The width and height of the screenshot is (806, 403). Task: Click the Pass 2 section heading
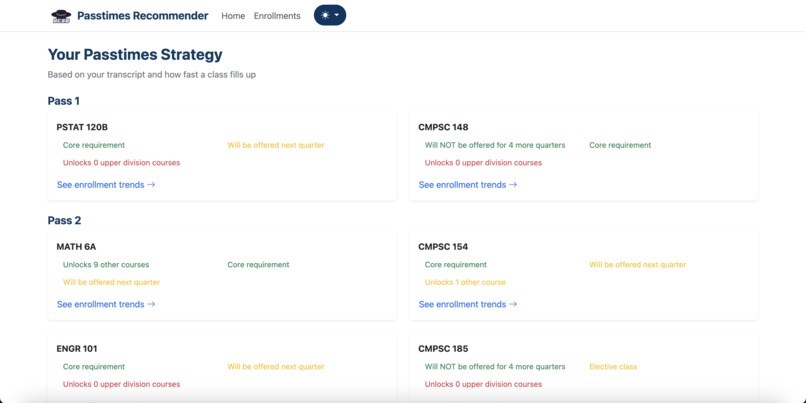[64, 221]
